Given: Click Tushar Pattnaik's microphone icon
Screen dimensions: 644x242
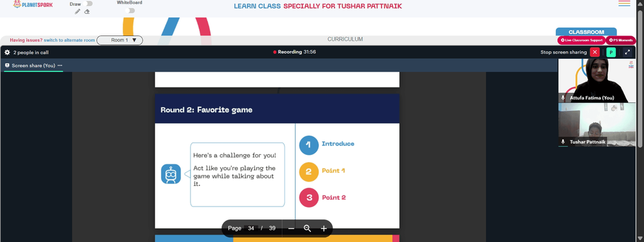Looking at the screenshot, I should tap(563, 141).
